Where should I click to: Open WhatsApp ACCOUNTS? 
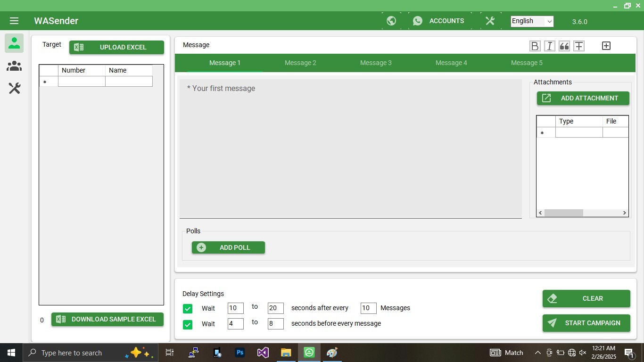click(439, 21)
